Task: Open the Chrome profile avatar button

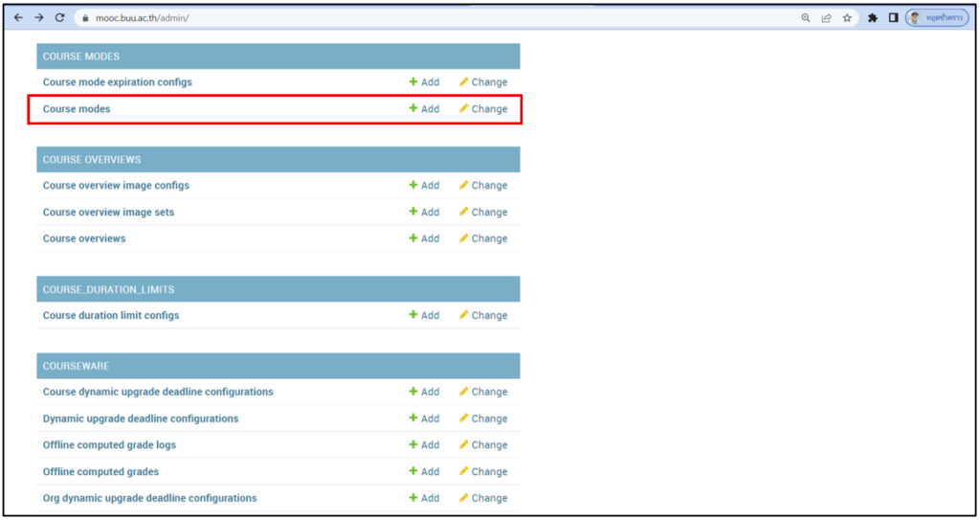Action: click(x=937, y=17)
